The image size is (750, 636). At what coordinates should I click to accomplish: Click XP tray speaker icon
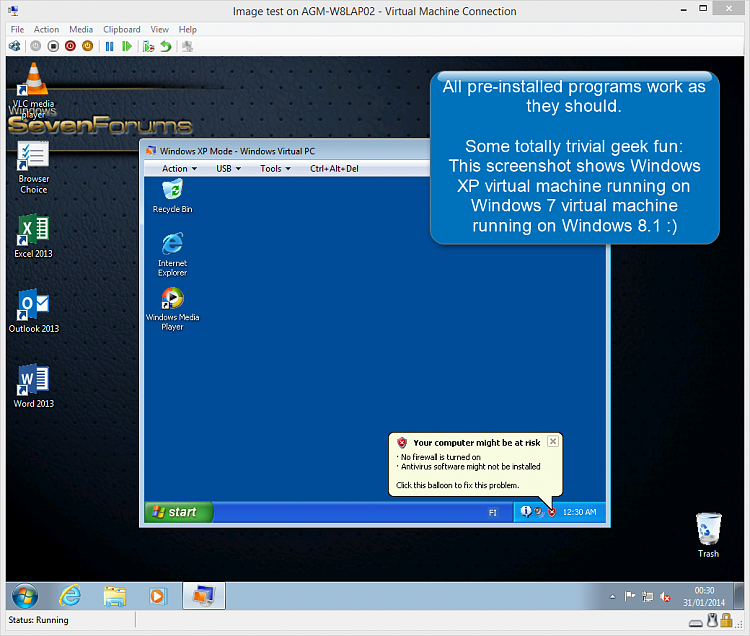click(x=539, y=512)
